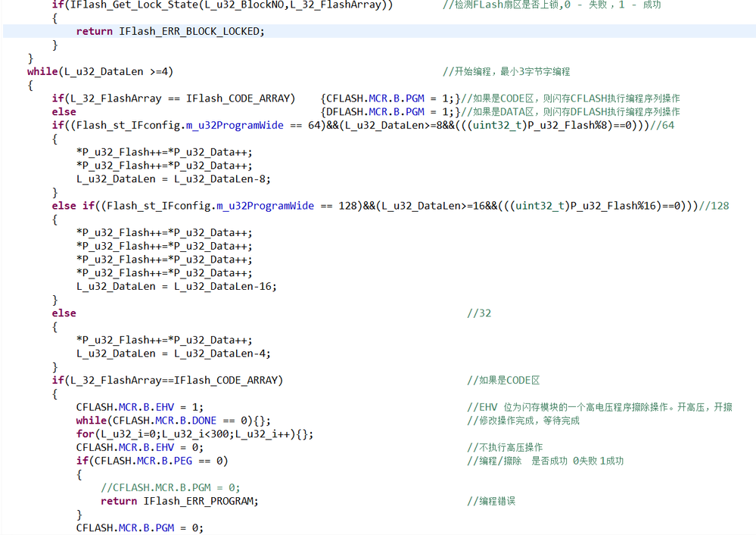Click 'DONE' in the while wait loop

coord(204,421)
